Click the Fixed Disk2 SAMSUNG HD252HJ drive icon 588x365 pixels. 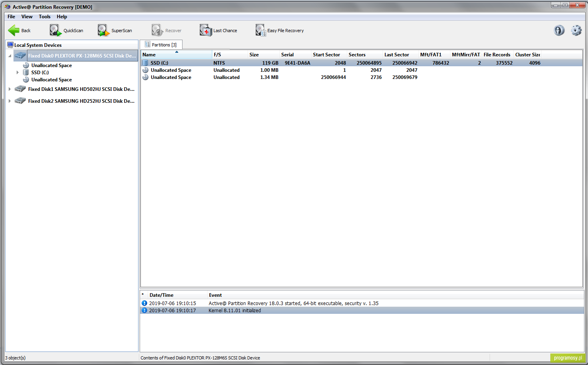point(20,101)
